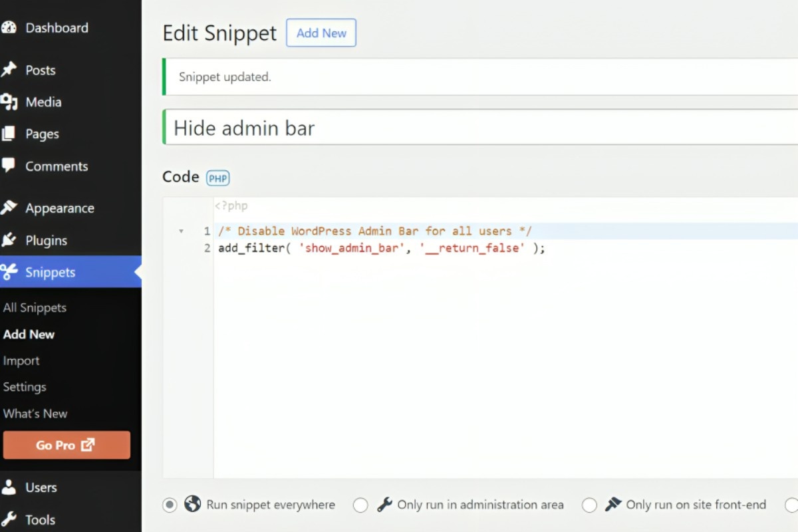This screenshot has height=532, width=798.
Task: Open Snippets Settings submenu item
Action: (x=25, y=387)
